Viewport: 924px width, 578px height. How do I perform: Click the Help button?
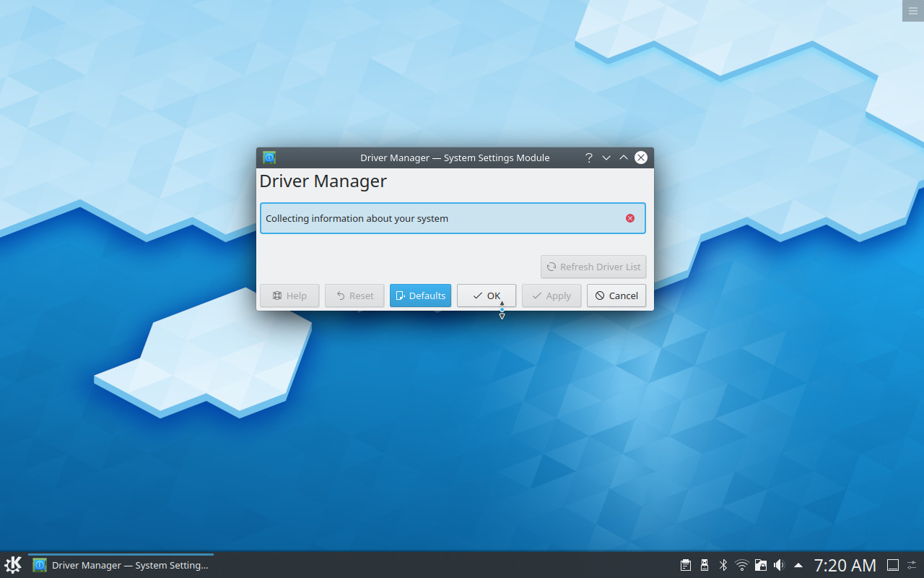(x=289, y=296)
